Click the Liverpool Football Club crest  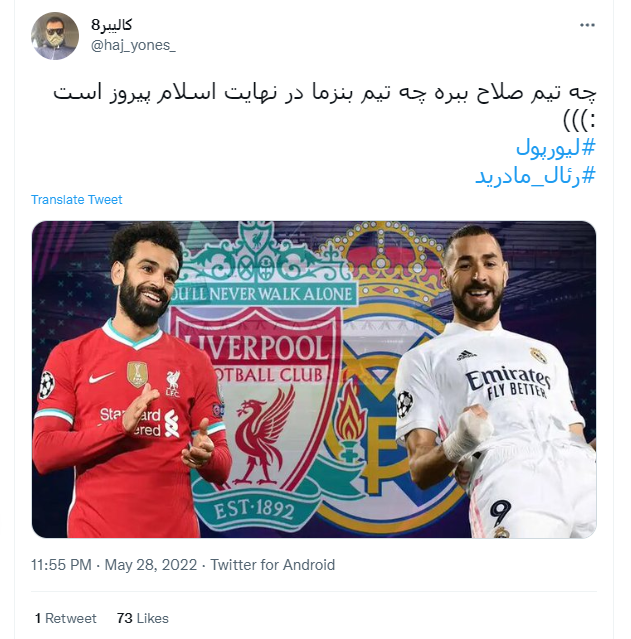(263, 379)
